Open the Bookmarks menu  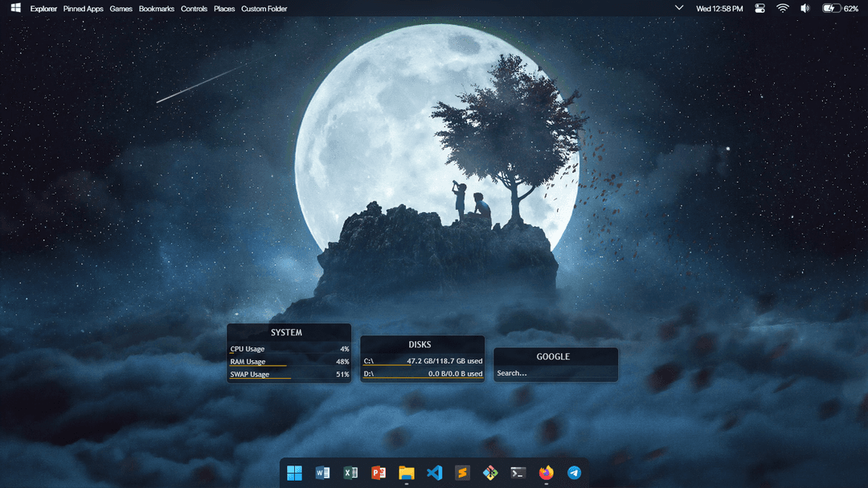(x=156, y=9)
